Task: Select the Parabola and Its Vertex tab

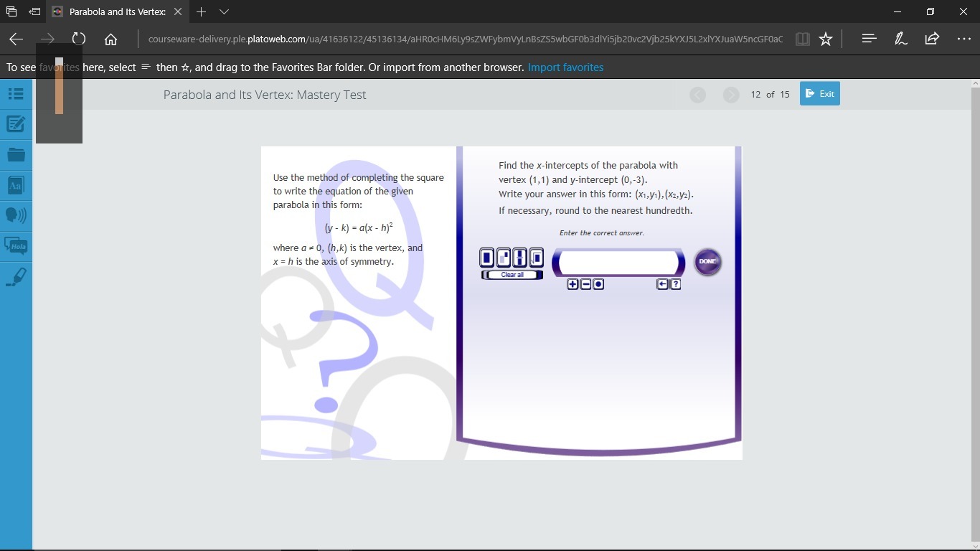Action: [118, 11]
